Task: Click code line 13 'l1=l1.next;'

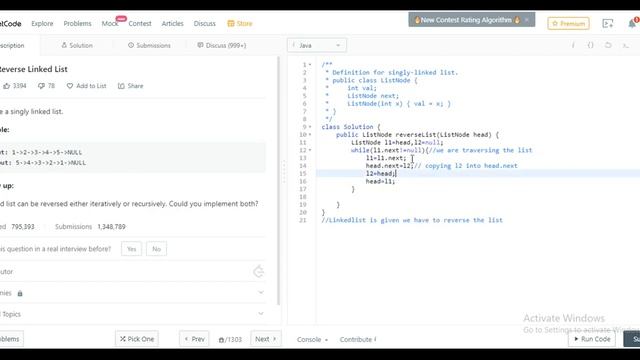Action: click(386, 158)
